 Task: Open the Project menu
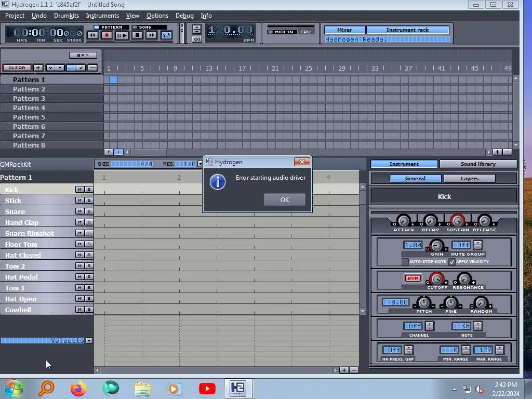point(15,16)
